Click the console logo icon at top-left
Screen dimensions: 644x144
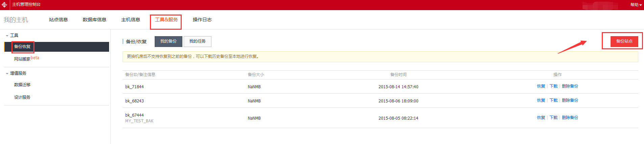(4, 5)
